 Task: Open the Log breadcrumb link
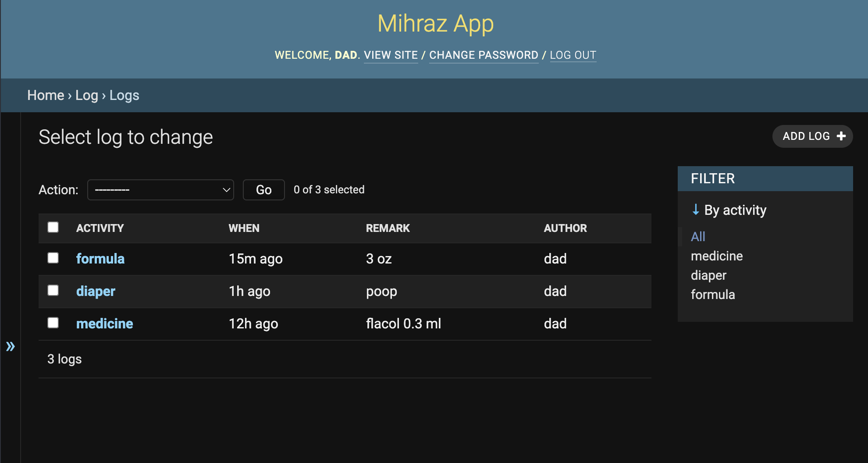(x=86, y=95)
